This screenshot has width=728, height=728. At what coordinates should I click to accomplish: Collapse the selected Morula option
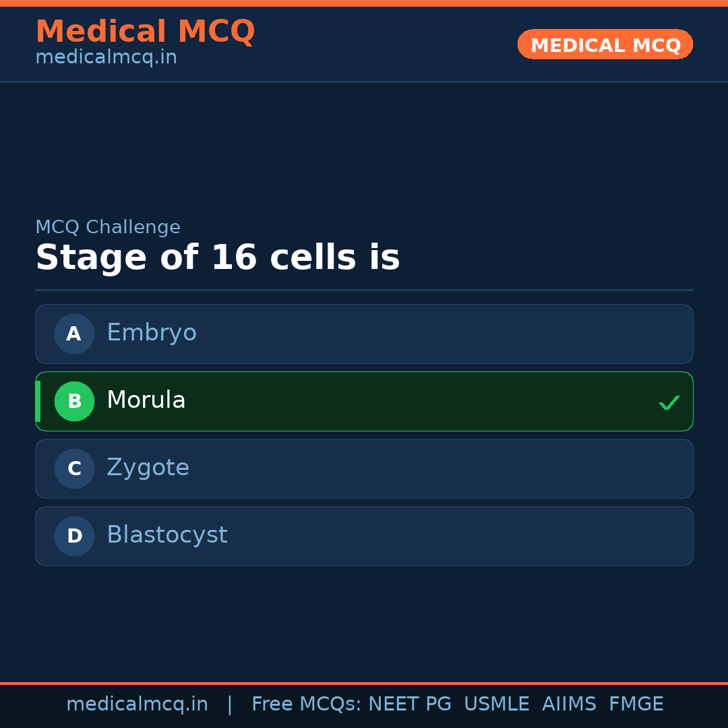click(x=364, y=401)
